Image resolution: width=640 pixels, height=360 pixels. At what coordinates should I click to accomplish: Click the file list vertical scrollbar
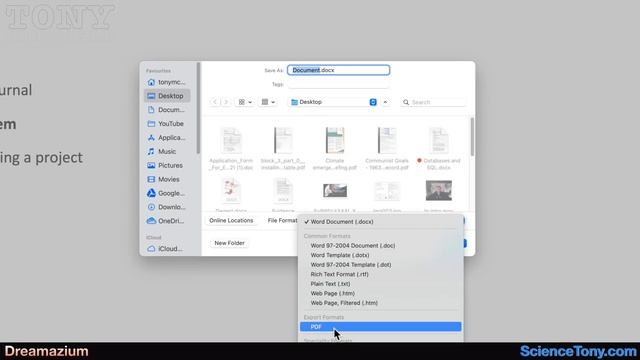pos(472,137)
